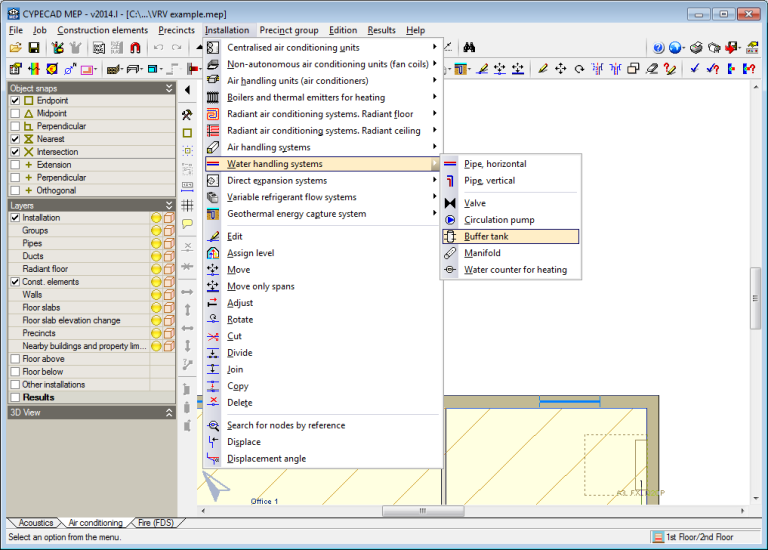Click the globe icon in top-right toolbar
The image size is (768, 550).
[x=675, y=48]
